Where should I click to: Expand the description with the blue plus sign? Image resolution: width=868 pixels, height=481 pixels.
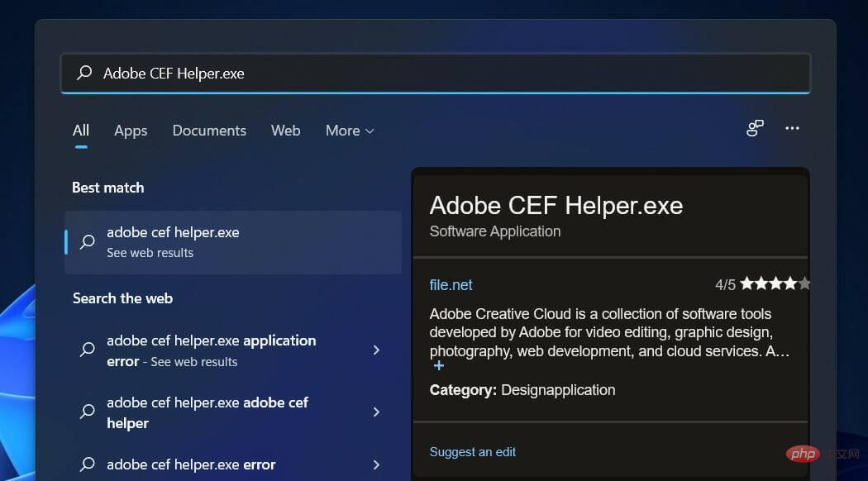[438, 364]
